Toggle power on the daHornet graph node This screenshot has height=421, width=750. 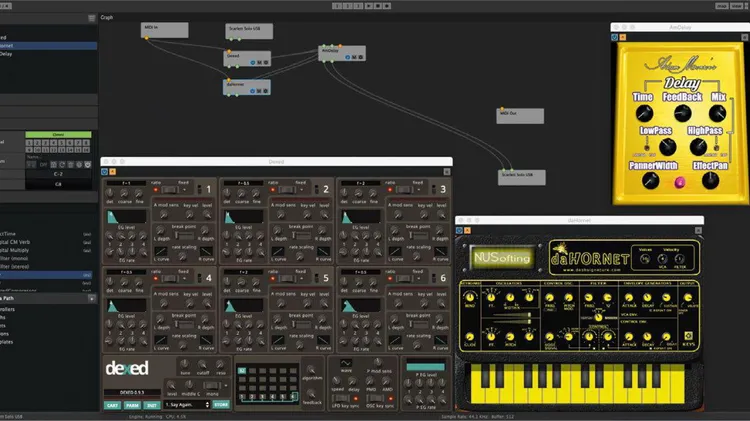252,91
